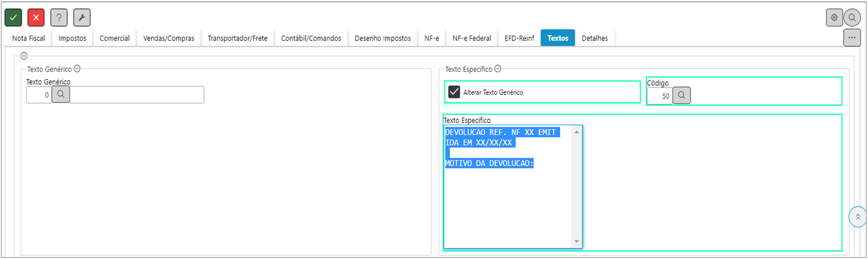Click the double chevron up button
This screenshot has width=868, height=259.
pos(857,217)
